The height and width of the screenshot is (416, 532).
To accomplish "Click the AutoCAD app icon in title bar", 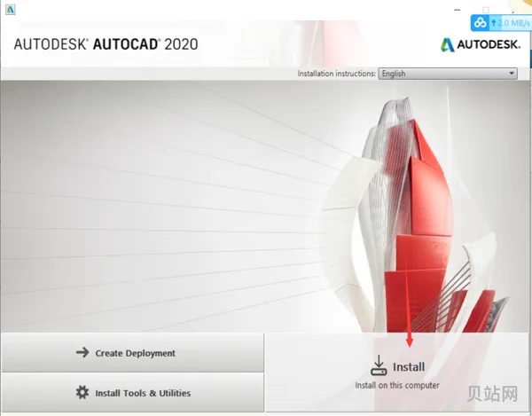I will (x=10, y=10).
